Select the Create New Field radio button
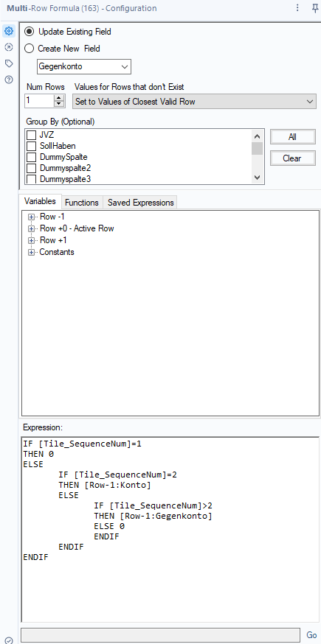 pos(30,49)
